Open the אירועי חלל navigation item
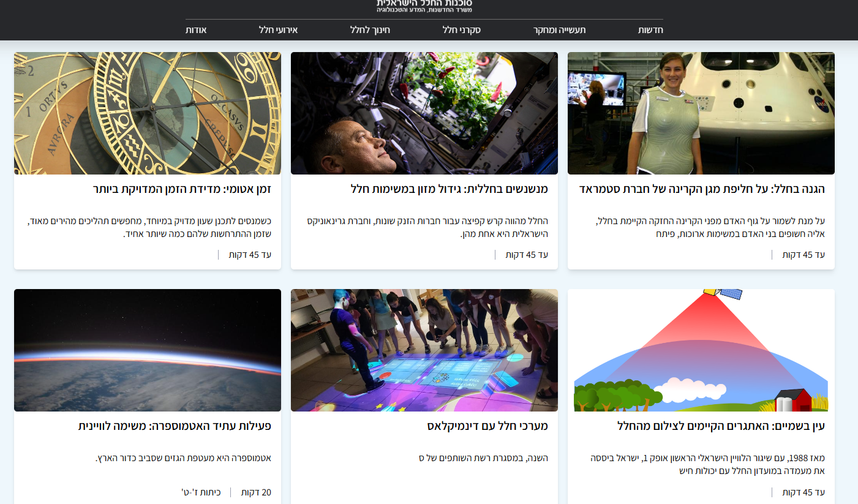Image resolution: width=858 pixels, height=504 pixels. pyautogui.click(x=278, y=30)
